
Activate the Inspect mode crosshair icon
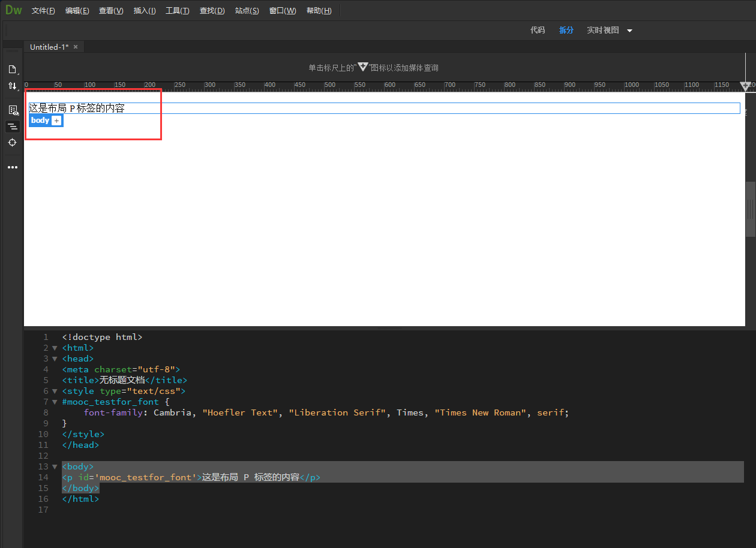pyautogui.click(x=13, y=143)
